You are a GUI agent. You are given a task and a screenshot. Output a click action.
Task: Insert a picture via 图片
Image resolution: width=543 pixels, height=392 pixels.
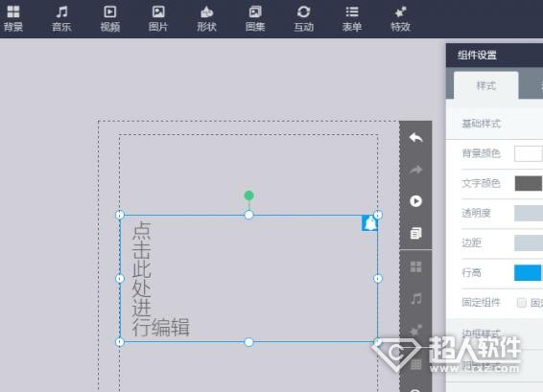tap(158, 18)
